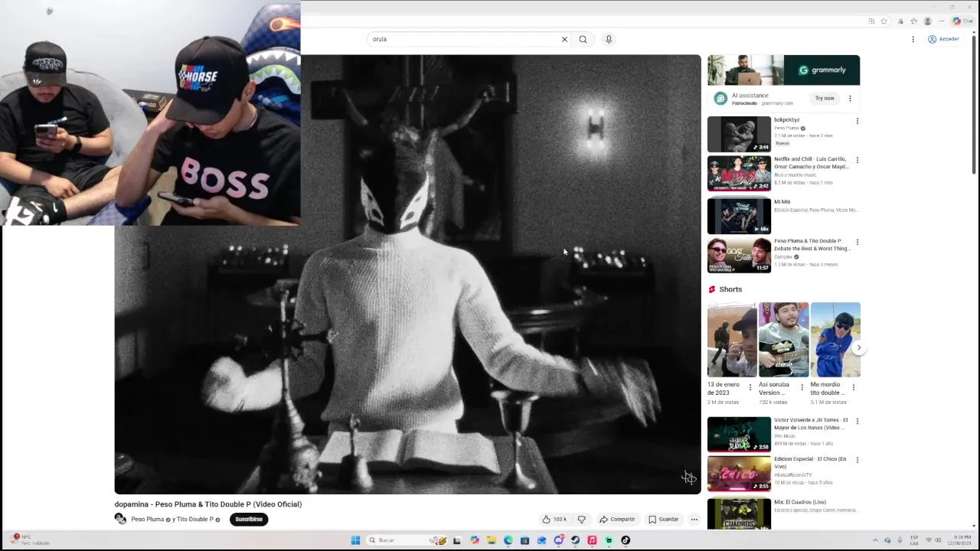The image size is (980, 551).
Task: Click the magnifying glass search button
Action: pos(583,39)
